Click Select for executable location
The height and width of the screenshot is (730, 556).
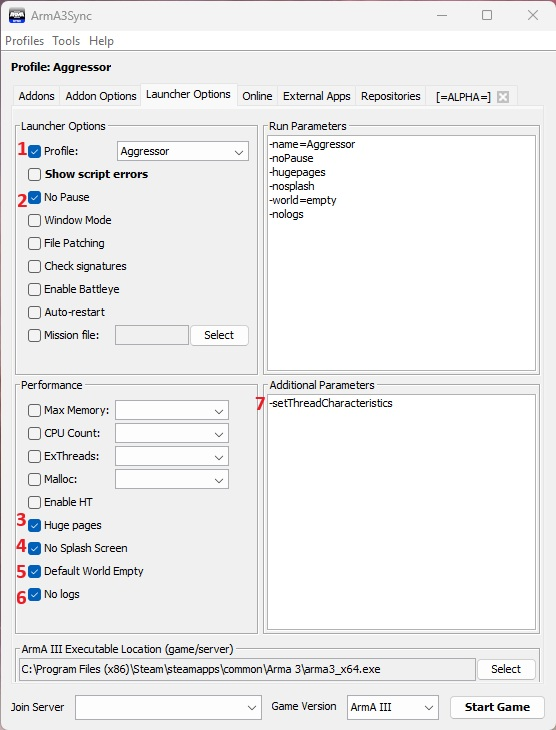tap(506, 669)
